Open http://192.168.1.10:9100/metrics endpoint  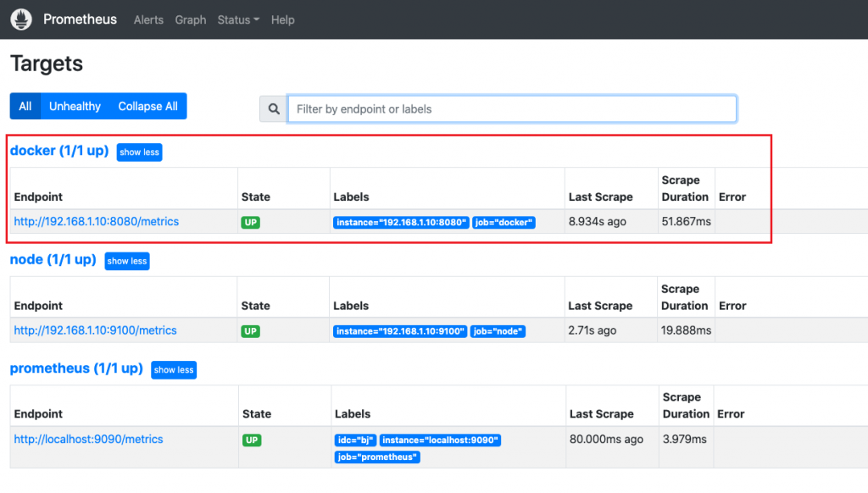click(x=95, y=330)
